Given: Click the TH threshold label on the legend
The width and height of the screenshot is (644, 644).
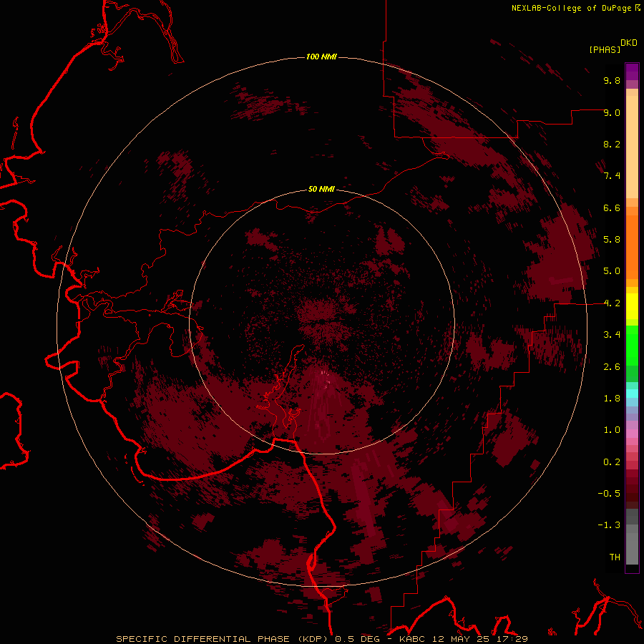Looking at the screenshot, I should [x=615, y=557].
